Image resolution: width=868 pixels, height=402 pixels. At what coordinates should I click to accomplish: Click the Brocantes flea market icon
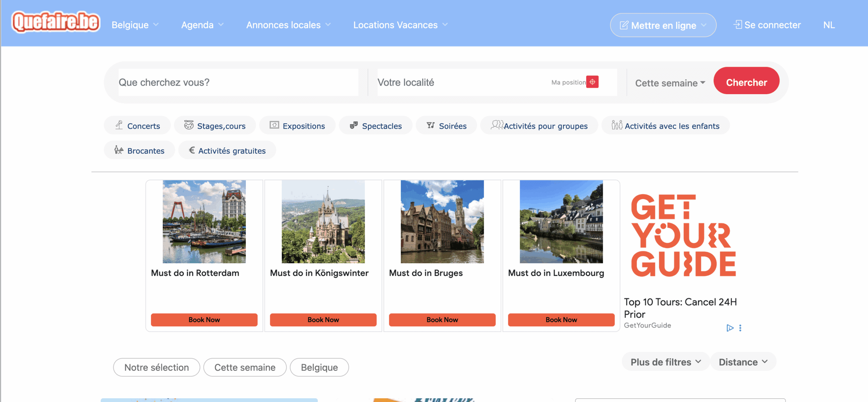tap(118, 150)
